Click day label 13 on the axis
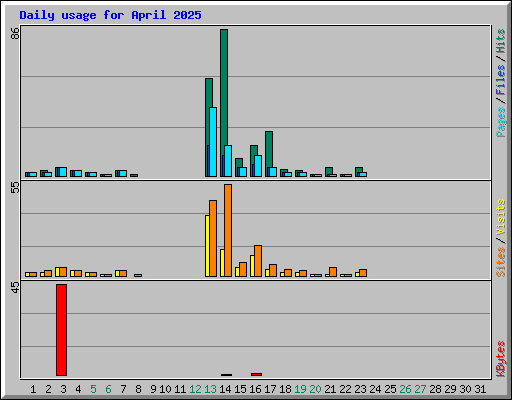 pos(210,389)
